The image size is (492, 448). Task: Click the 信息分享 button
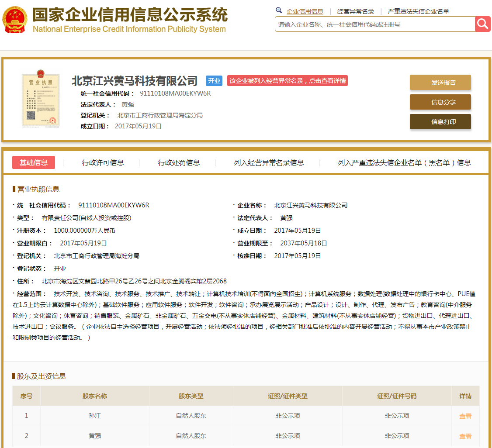(440, 102)
